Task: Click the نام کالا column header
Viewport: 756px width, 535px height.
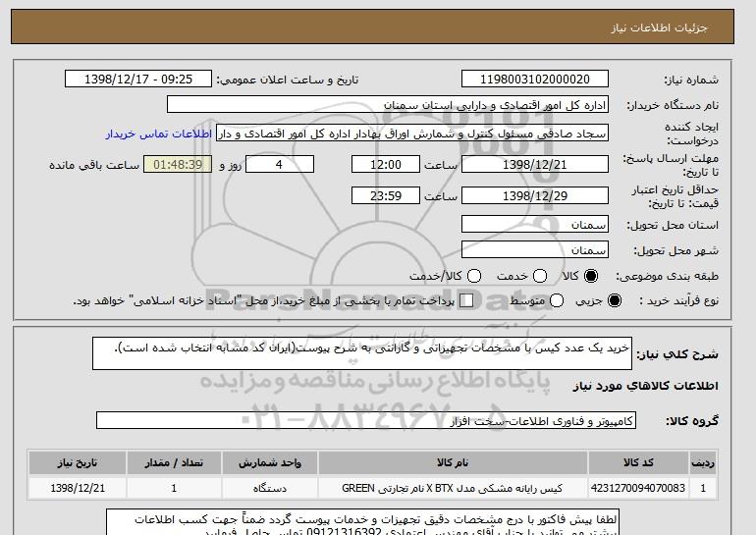Action: [x=453, y=462]
